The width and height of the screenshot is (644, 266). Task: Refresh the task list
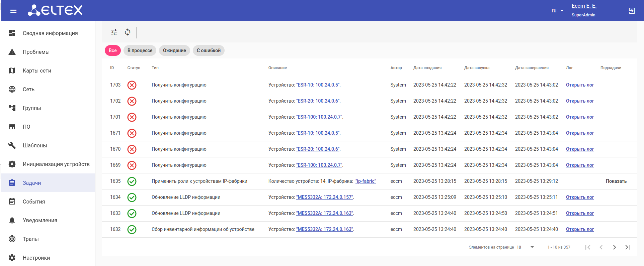[x=128, y=32]
